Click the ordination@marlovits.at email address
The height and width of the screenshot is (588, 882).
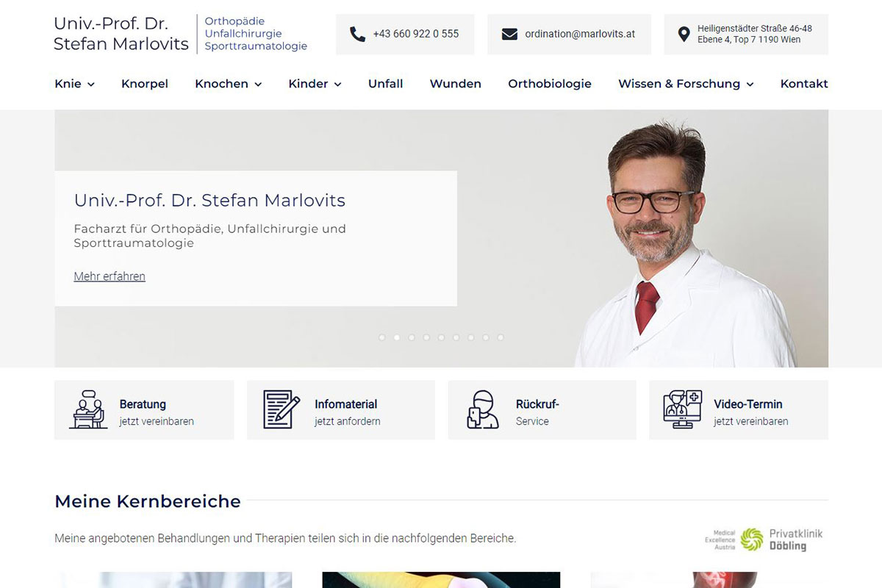(x=579, y=34)
